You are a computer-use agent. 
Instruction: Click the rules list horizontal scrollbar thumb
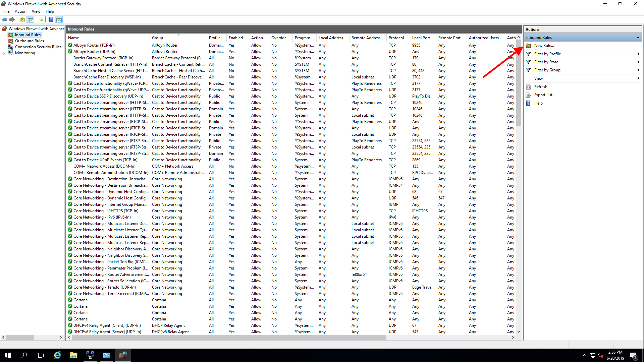(x=229, y=338)
